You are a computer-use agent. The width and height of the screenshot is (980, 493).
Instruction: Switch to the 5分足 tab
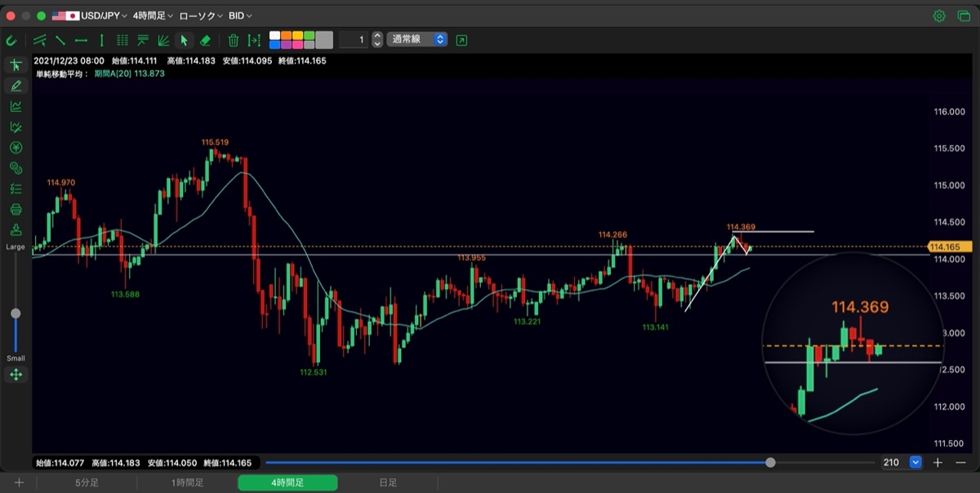[87, 483]
